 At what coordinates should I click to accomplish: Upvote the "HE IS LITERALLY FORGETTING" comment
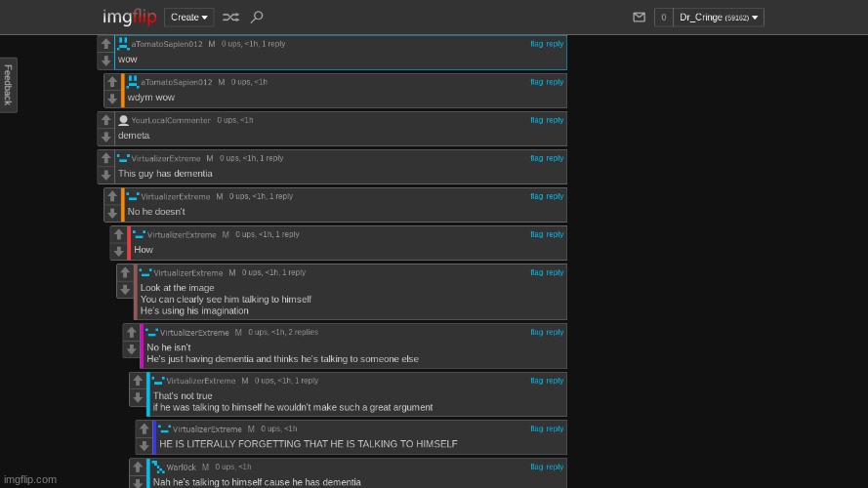(144, 428)
